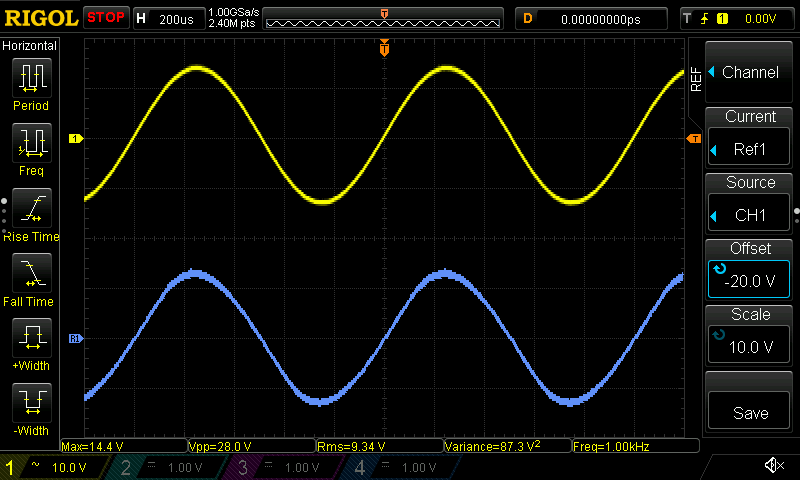Open the Channel selector in REF menu
The height and width of the screenshot is (480, 800).
749,72
